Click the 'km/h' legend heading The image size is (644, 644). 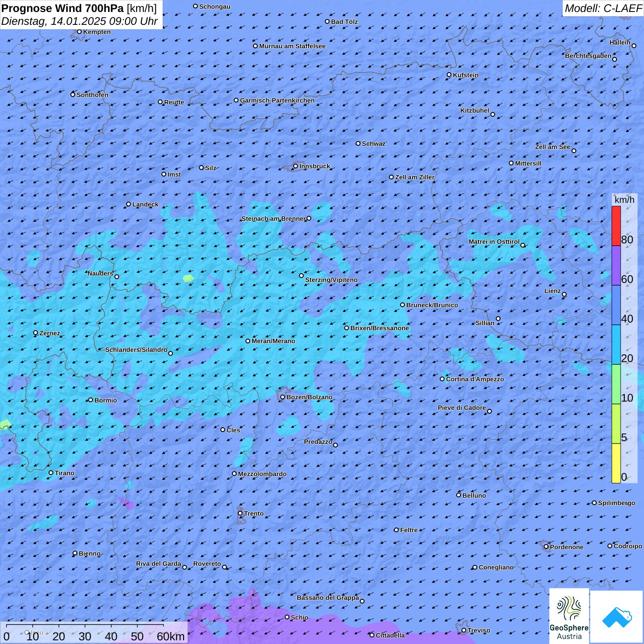(624, 200)
